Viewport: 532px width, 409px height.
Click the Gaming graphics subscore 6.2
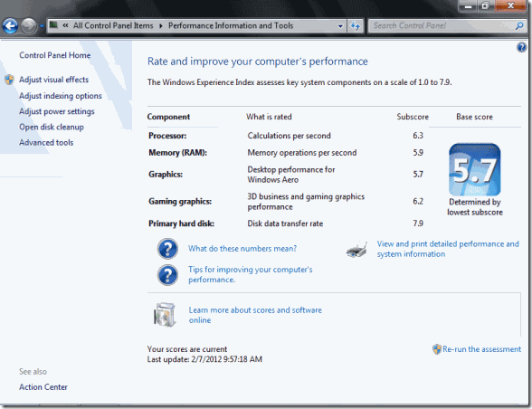[x=418, y=202]
